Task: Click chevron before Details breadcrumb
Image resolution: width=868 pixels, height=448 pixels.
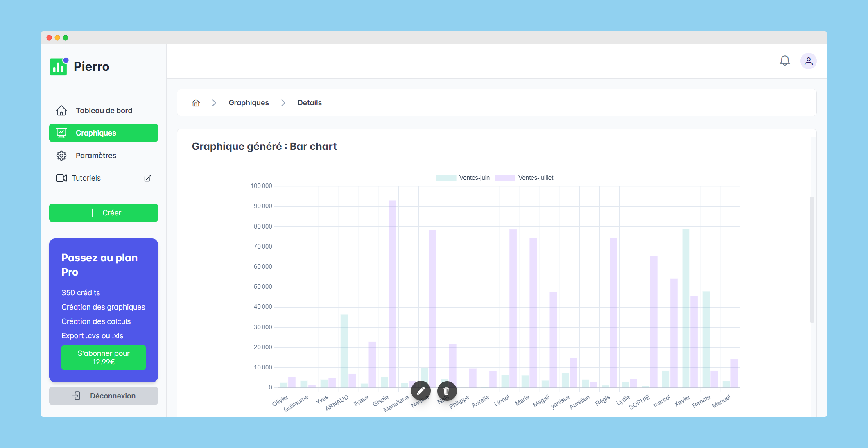Action: click(x=283, y=103)
